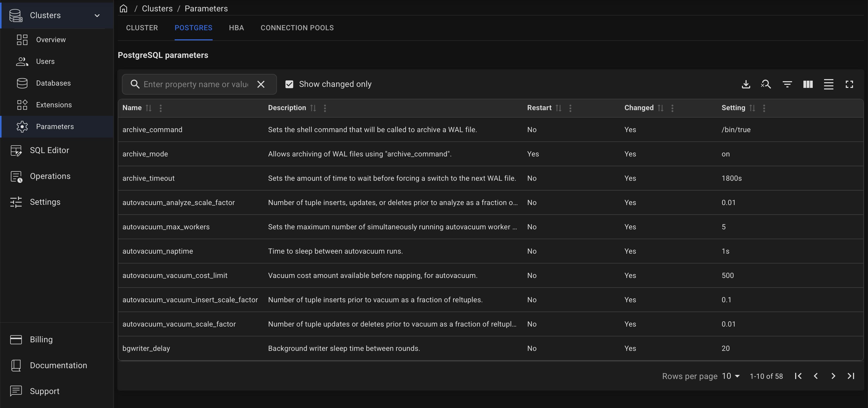Click the show/hide columns icon

pos(808,84)
